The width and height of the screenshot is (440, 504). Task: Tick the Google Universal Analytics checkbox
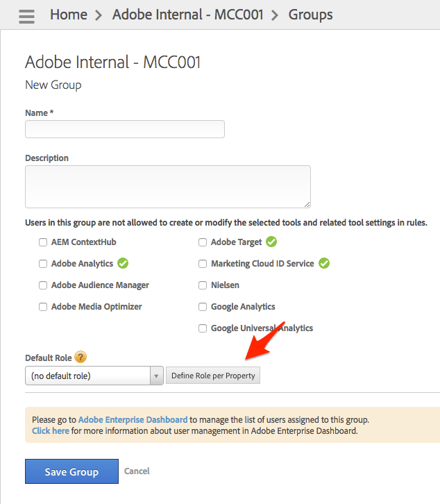click(x=203, y=328)
